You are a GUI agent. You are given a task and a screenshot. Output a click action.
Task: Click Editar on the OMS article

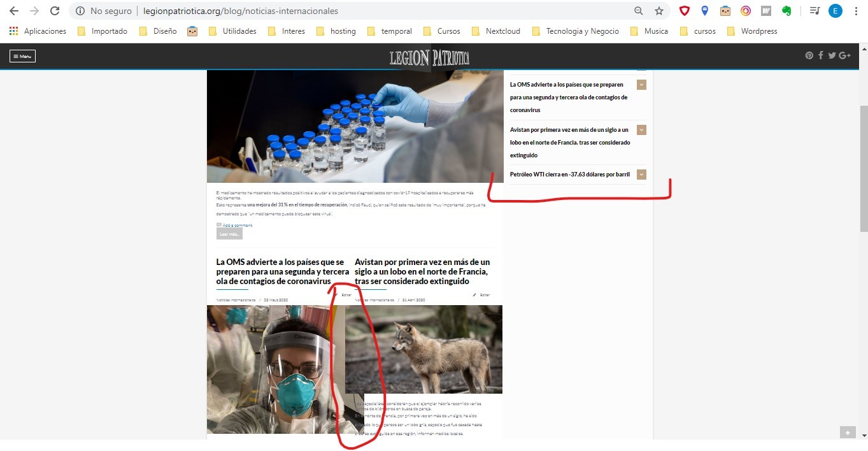pos(343,295)
